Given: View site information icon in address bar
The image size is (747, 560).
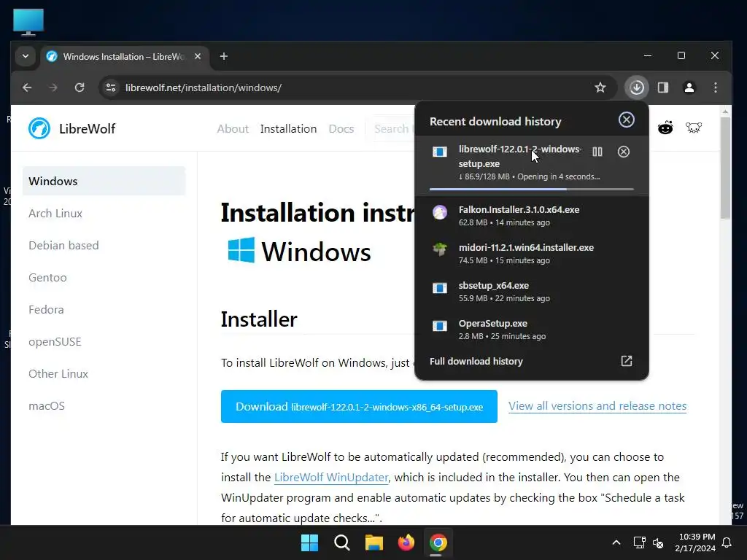Looking at the screenshot, I should 111,87.
